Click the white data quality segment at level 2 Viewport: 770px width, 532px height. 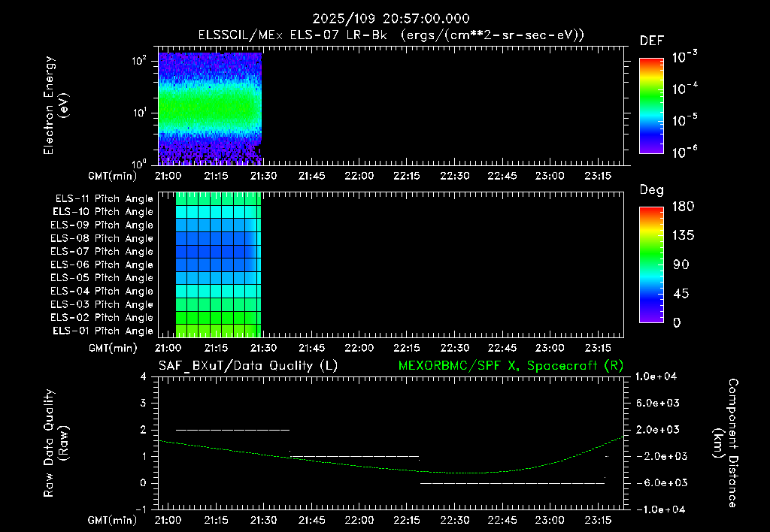point(233,430)
